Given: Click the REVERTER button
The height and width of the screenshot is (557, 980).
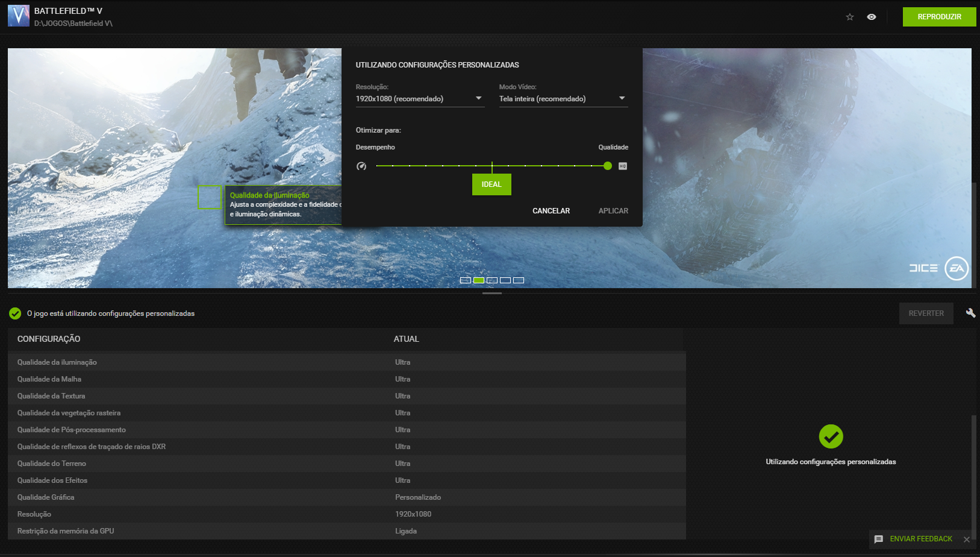Looking at the screenshot, I should tap(926, 313).
